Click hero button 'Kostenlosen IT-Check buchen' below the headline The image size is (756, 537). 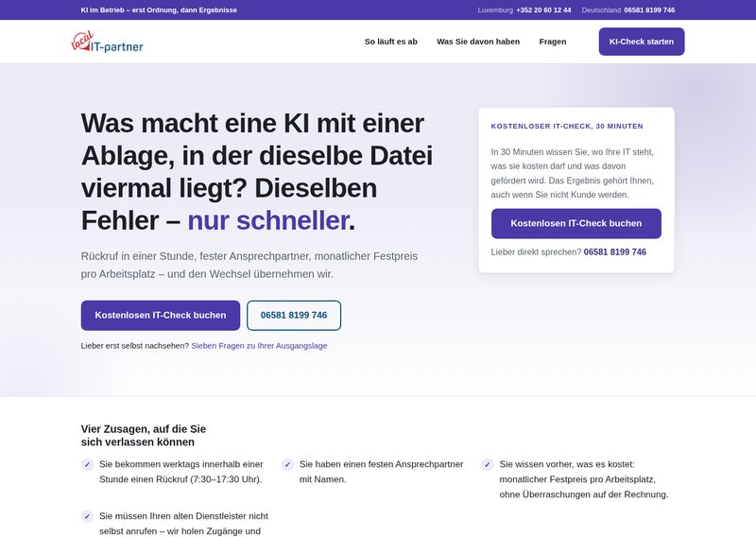(x=161, y=316)
